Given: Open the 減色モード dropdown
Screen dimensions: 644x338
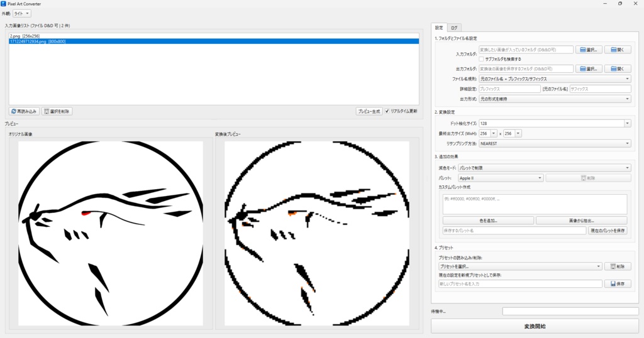Looking at the screenshot, I should click(x=545, y=168).
